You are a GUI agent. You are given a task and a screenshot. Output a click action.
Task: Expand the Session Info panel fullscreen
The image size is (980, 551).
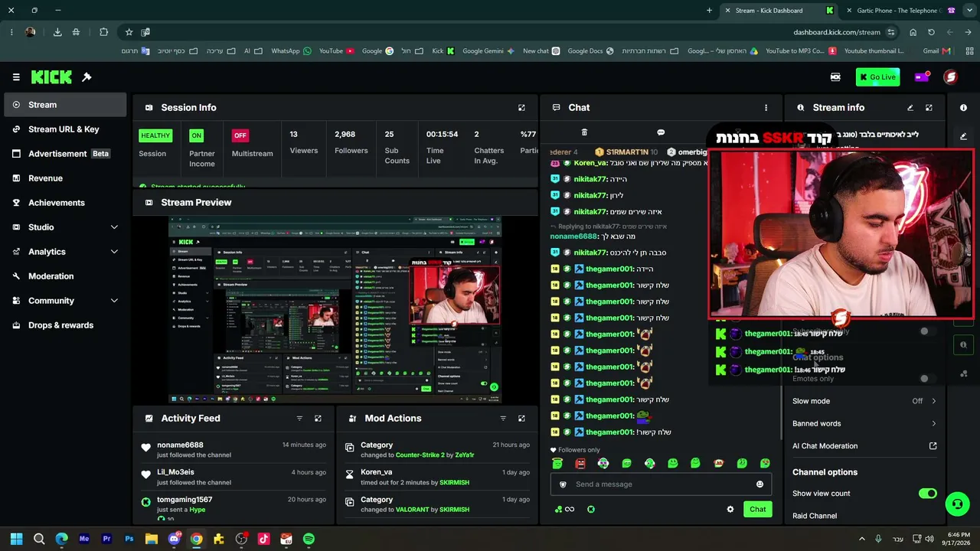(521, 108)
